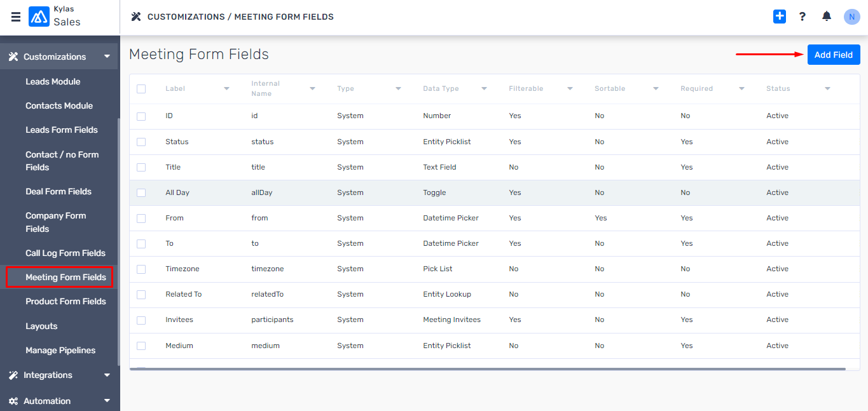
Task: Open the Label column filter arrow
Action: pyautogui.click(x=226, y=89)
